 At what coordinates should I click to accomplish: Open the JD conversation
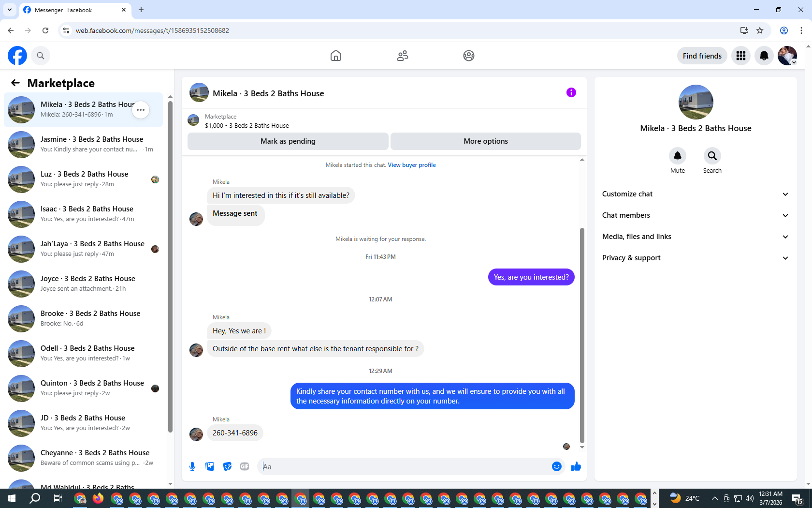coord(83,423)
